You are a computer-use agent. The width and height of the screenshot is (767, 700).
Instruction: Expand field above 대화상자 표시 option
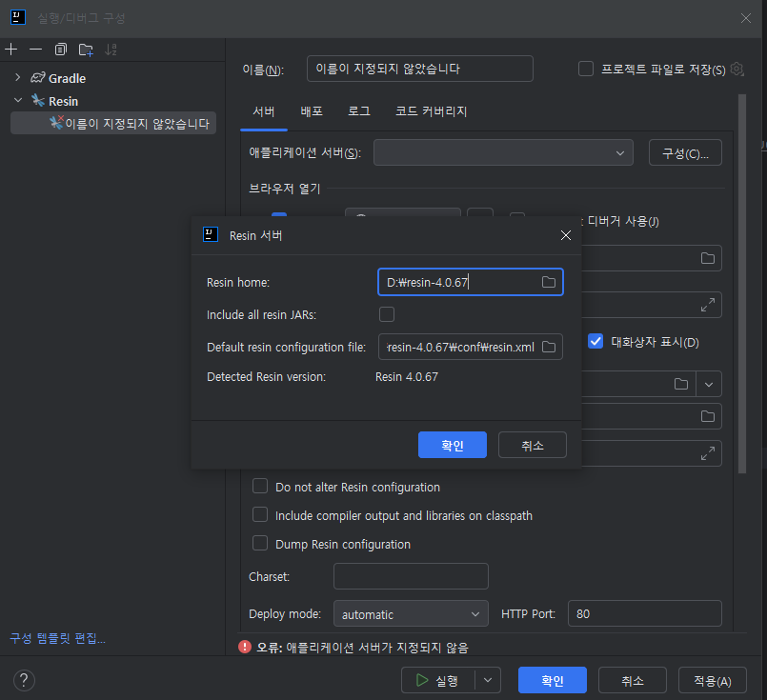coord(707,305)
